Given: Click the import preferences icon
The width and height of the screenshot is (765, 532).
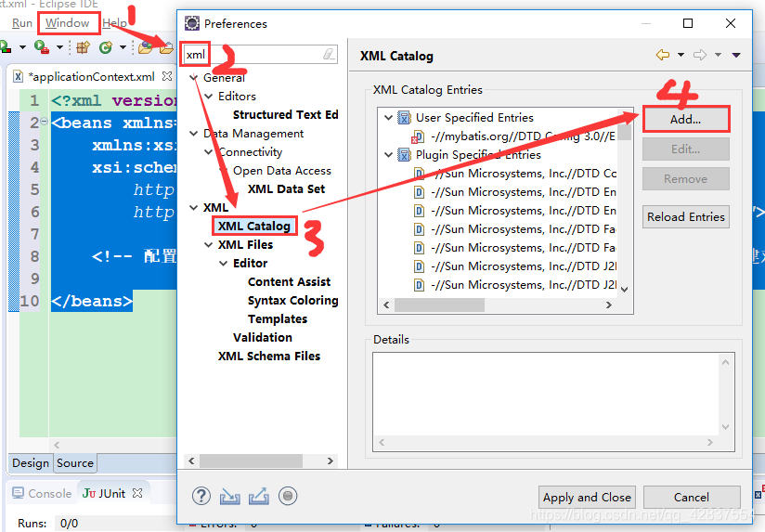Looking at the screenshot, I should point(230,497).
